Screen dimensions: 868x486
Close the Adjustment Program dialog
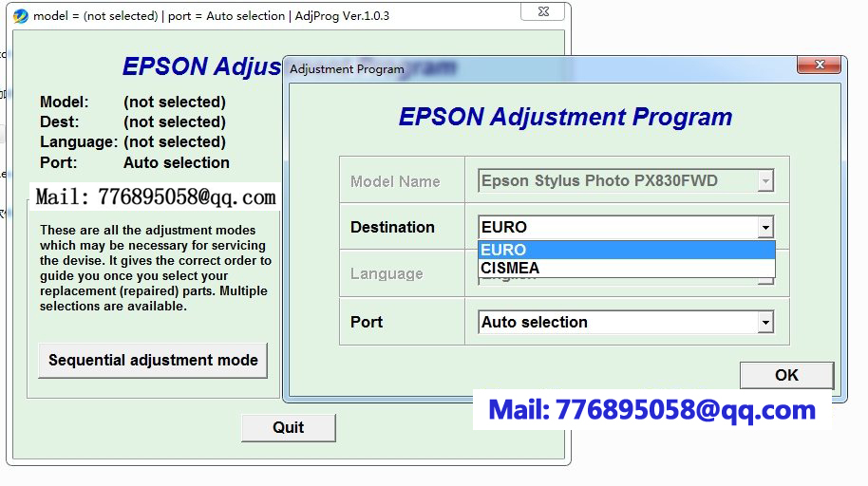tap(820, 65)
